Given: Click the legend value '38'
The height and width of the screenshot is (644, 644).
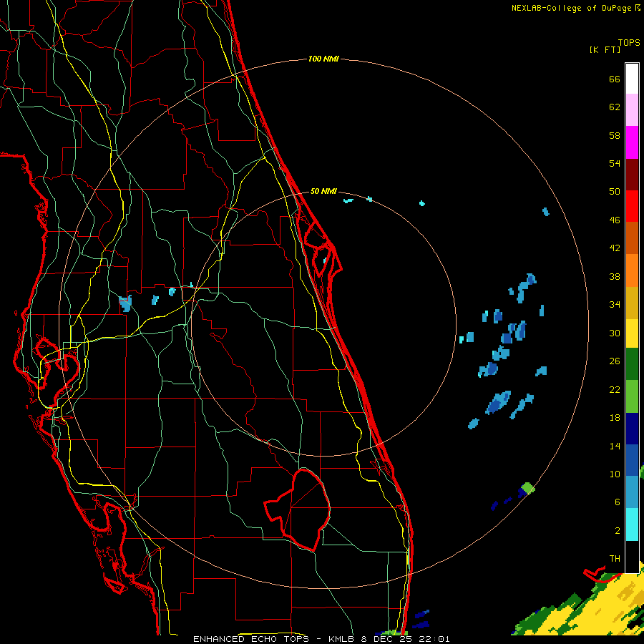Looking at the screenshot, I should (615, 277).
